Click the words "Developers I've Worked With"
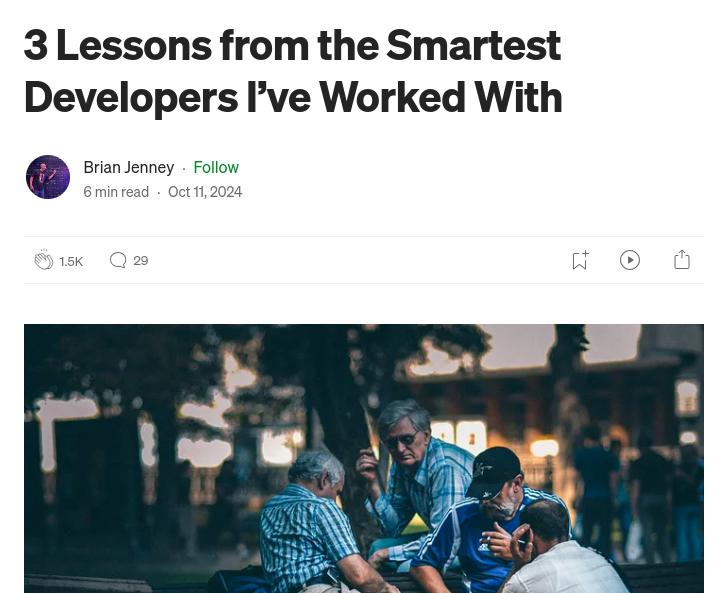Image resolution: width=722 pixels, height=593 pixels. click(x=293, y=97)
